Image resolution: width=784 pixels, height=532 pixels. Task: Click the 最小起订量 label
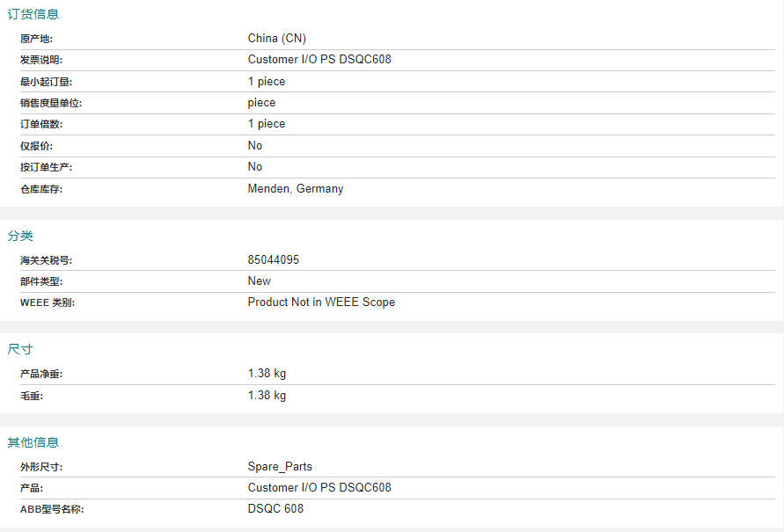46,82
